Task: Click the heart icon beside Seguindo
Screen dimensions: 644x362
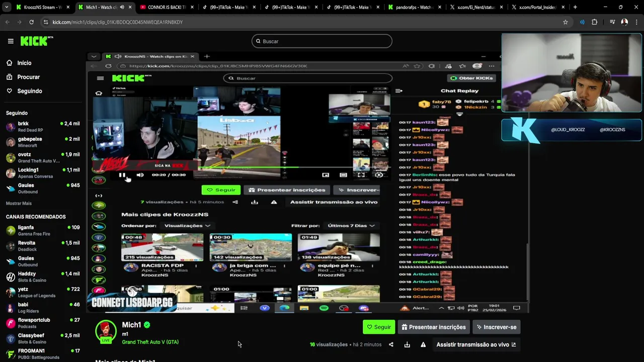Action: tap(10, 91)
